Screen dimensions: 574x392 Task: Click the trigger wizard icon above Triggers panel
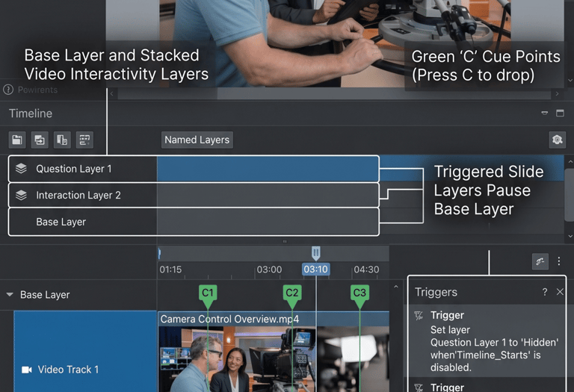point(540,261)
